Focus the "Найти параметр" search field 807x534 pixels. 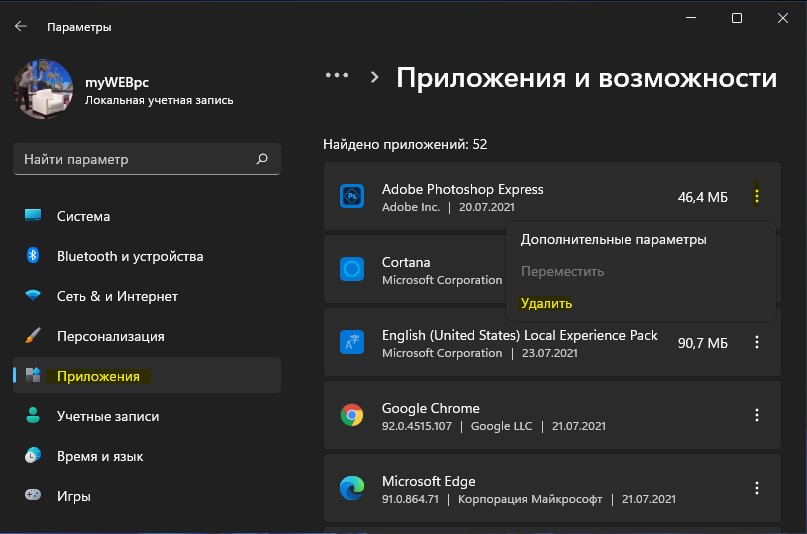click(147, 159)
